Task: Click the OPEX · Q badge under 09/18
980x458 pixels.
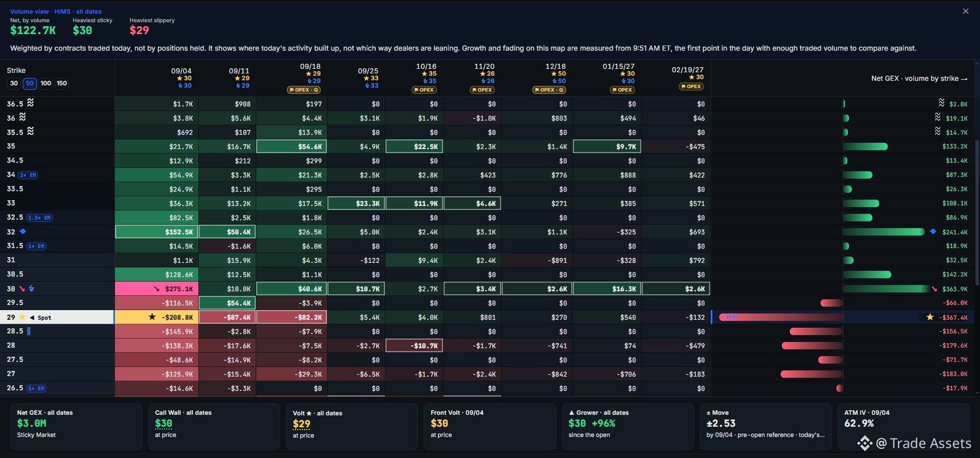Action: [304, 90]
